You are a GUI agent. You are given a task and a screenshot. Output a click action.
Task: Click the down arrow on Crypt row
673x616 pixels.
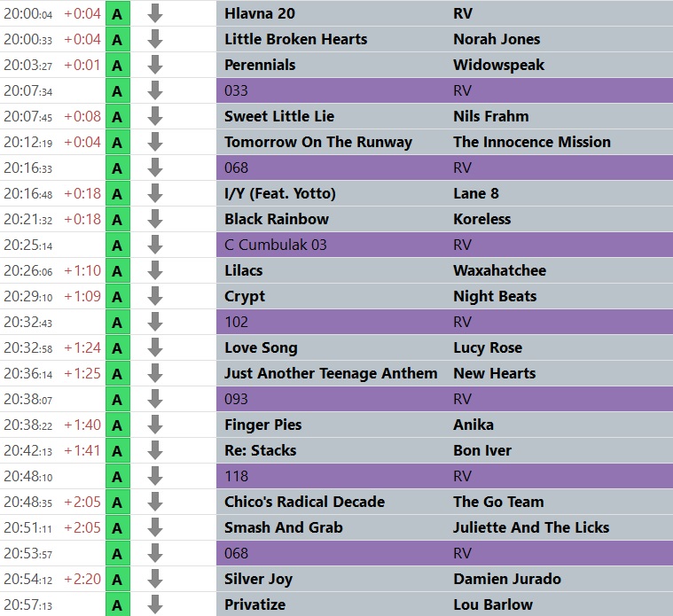(155, 296)
